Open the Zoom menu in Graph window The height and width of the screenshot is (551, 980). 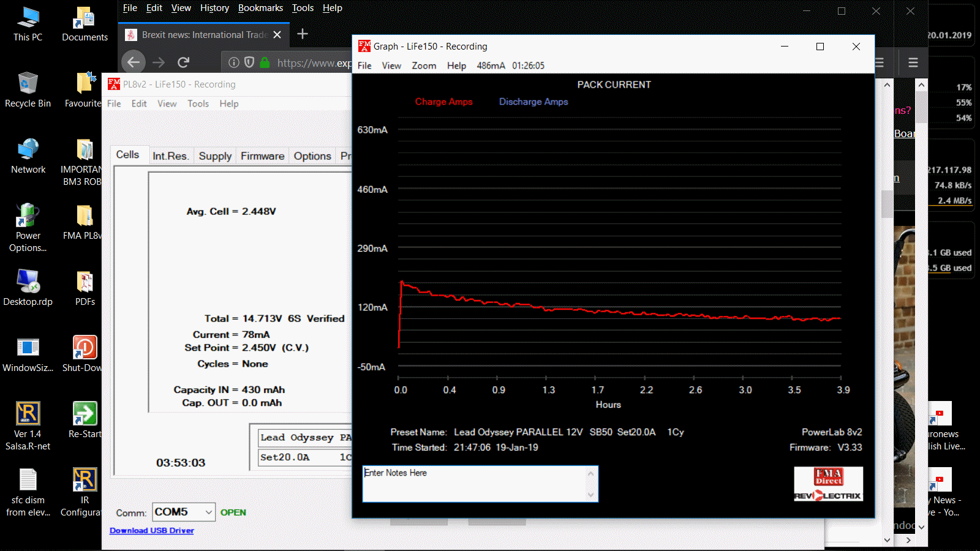click(x=424, y=66)
